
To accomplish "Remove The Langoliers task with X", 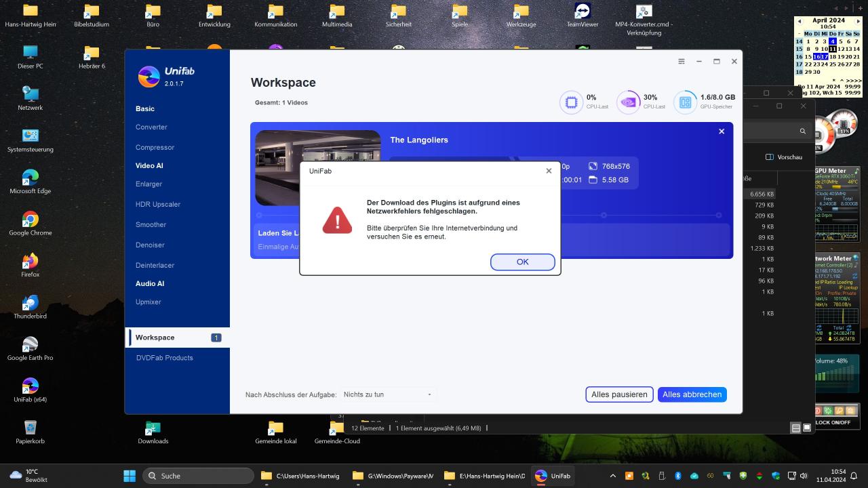I will [x=722, y=131].
